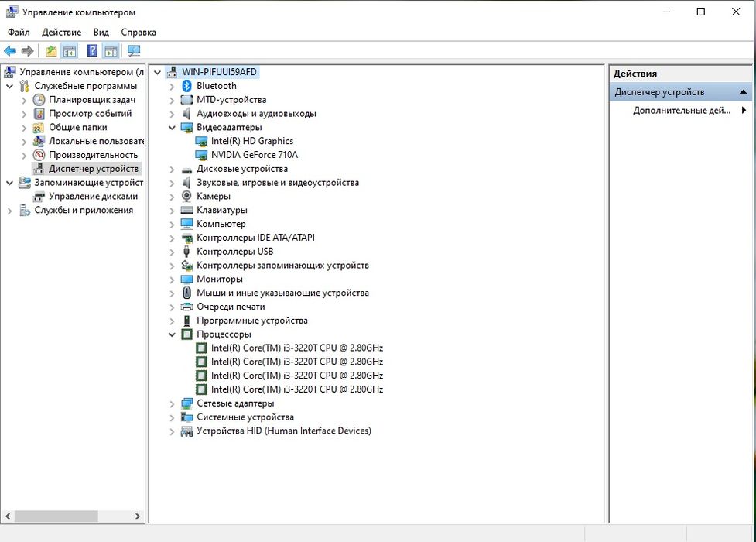Expand the MTD-устройства category
Image resolution: width=756 pixels, height=542 pixels.
[x=172, y=101]
